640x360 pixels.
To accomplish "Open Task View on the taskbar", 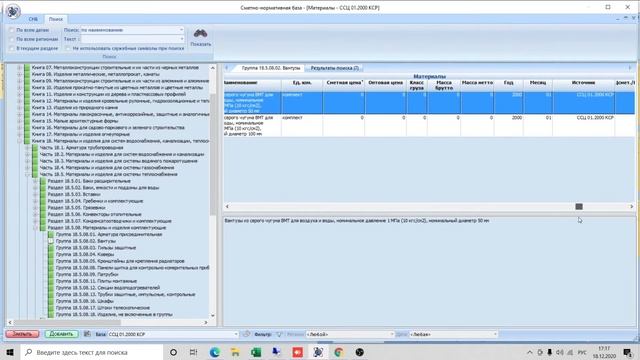I will point(193,352).
